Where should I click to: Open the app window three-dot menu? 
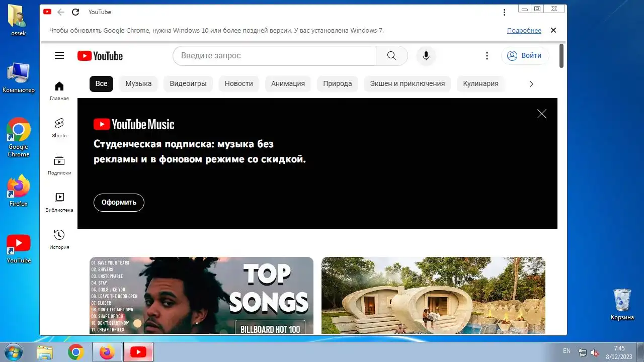(x=505, y=12)
